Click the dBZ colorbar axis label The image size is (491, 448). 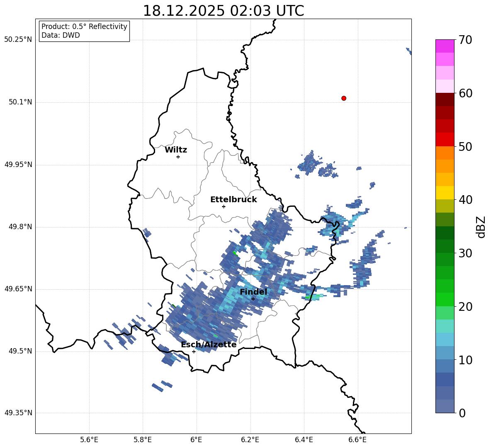[481, 227]
